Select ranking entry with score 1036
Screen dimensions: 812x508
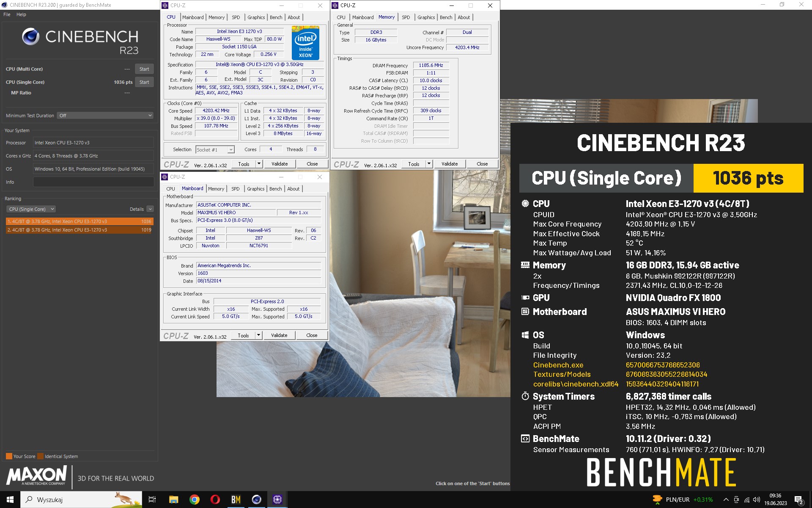(x=80, y=221)
